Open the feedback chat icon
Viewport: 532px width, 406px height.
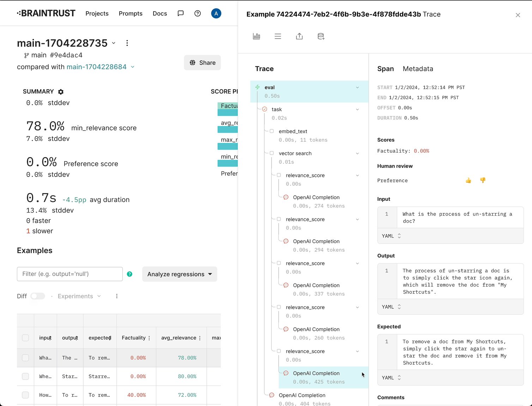(181, 13)
